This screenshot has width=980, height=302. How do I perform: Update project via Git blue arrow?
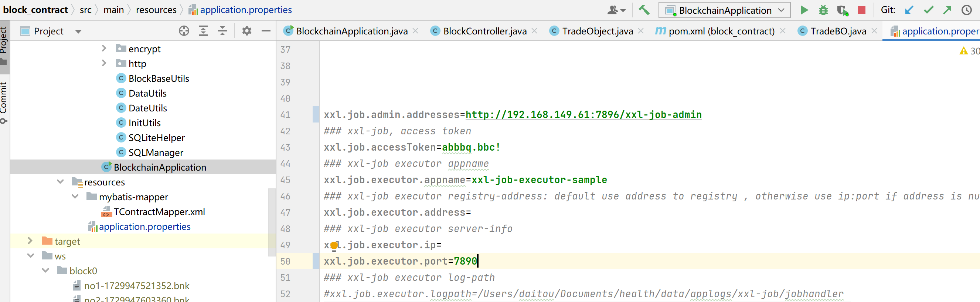pyautogui.click(x=909, y=10)
